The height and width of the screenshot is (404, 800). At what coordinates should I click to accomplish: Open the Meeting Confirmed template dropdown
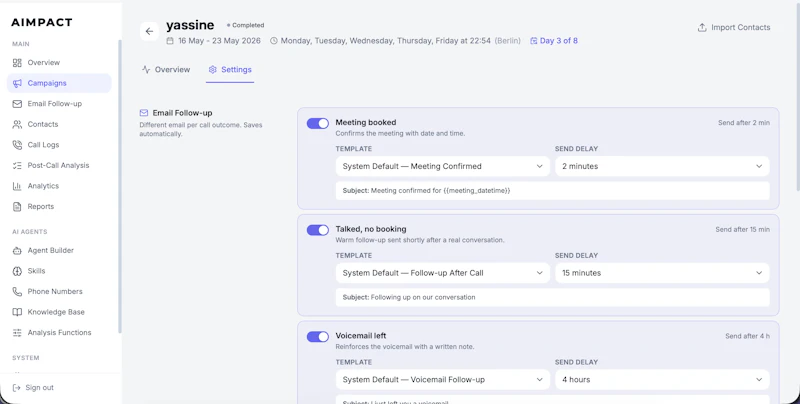(442, 166)
